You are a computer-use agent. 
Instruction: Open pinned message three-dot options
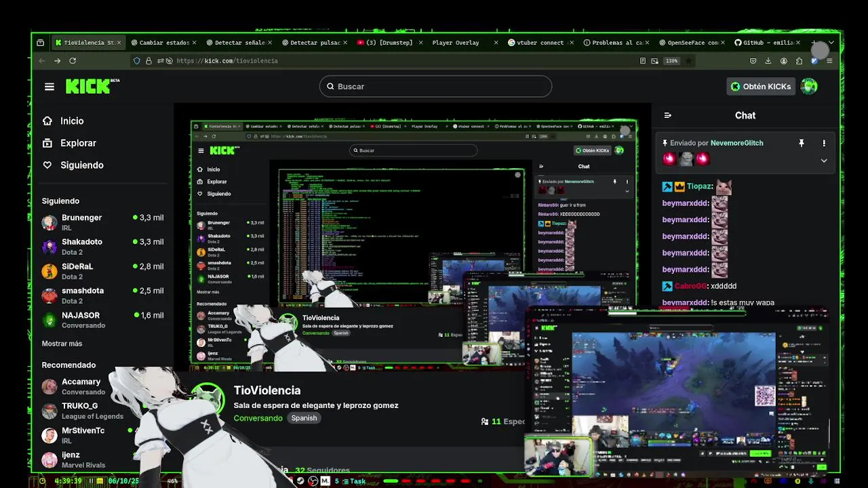tap(824, 143)
